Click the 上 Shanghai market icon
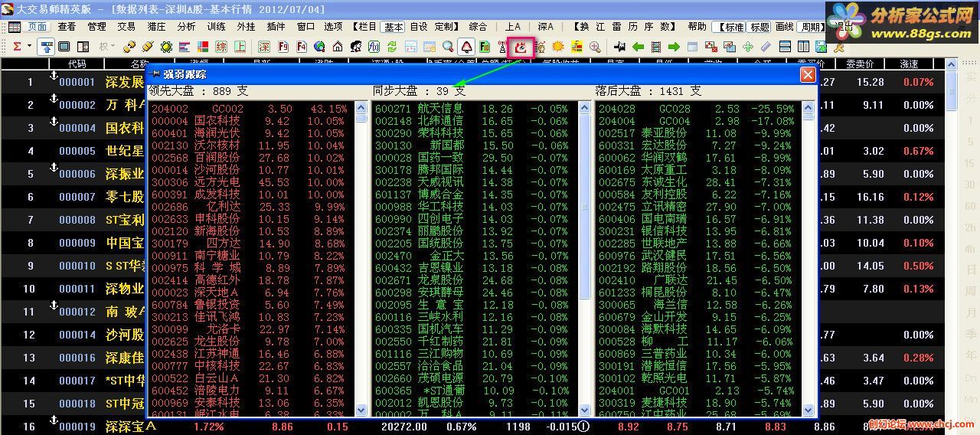The image size is (980, 435). click(x=240, y=47)
